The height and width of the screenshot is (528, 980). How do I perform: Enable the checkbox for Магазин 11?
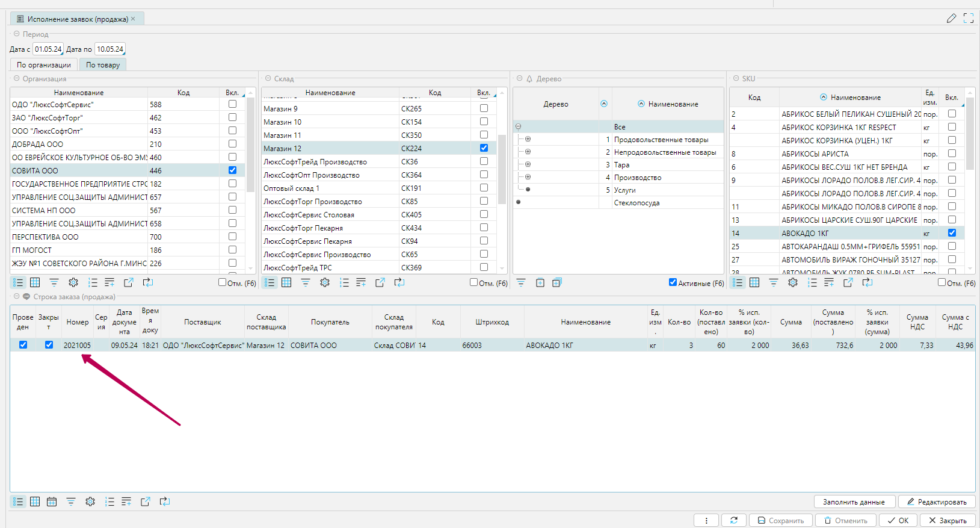coord(484,135)
